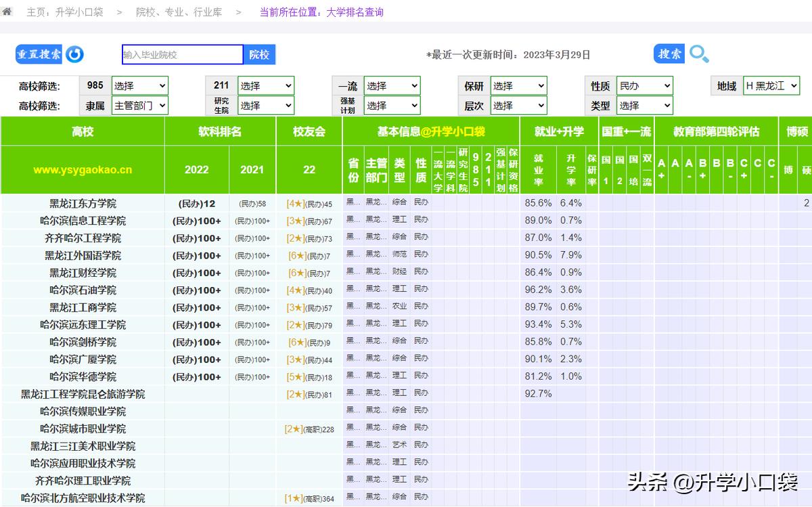Open the 强基计划 选择 dropdown
The image size is (812, 507).
point(392,106)
